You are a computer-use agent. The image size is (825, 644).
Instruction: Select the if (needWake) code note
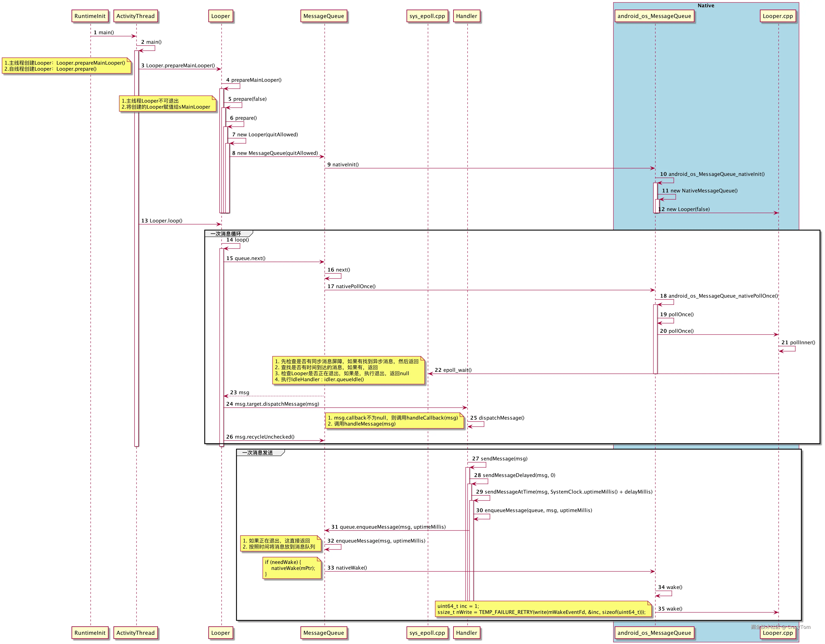(292, 568)
